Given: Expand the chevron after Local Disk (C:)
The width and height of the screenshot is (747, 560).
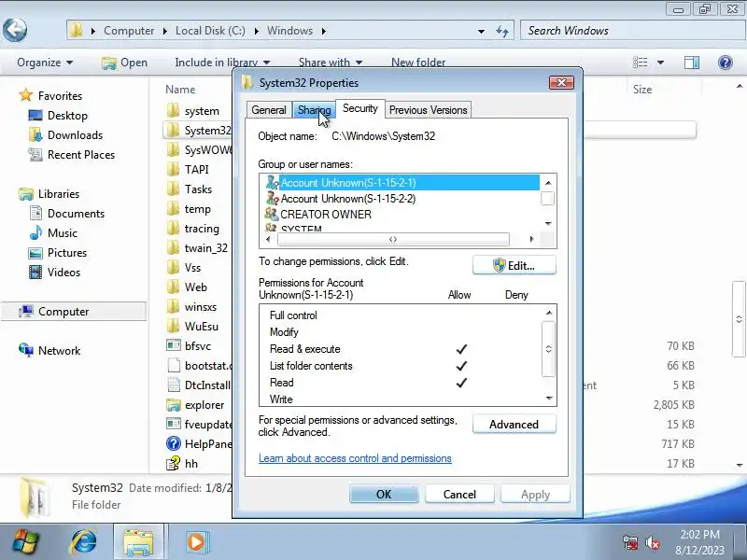Looking at the screenshot, I should pos(256,31).
